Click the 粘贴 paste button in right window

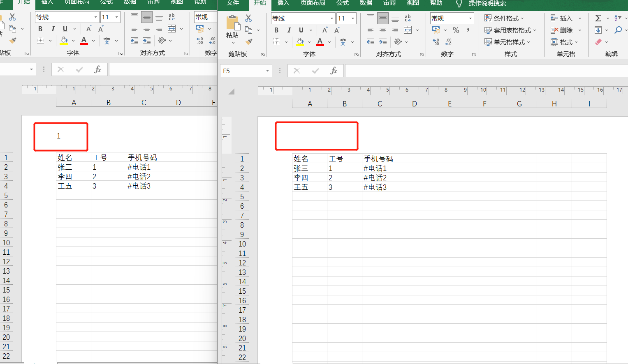coord(232,28)
